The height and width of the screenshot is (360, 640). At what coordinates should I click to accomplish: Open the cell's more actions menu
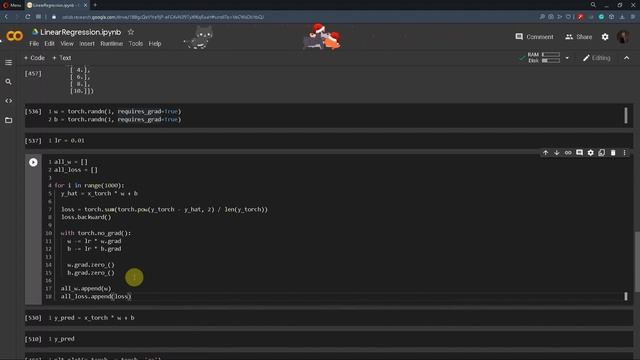point(624,153)
